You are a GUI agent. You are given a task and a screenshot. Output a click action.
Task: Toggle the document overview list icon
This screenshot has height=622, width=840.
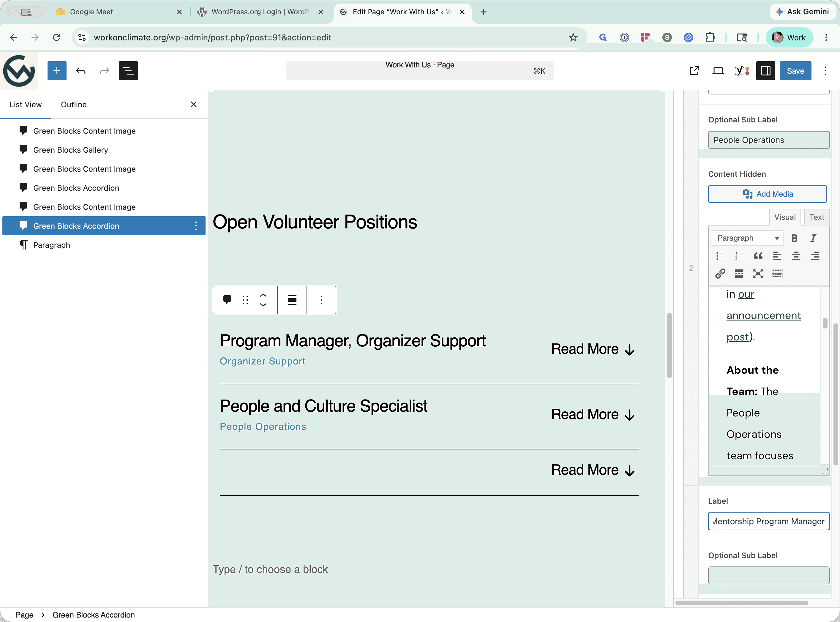[128, 71]
